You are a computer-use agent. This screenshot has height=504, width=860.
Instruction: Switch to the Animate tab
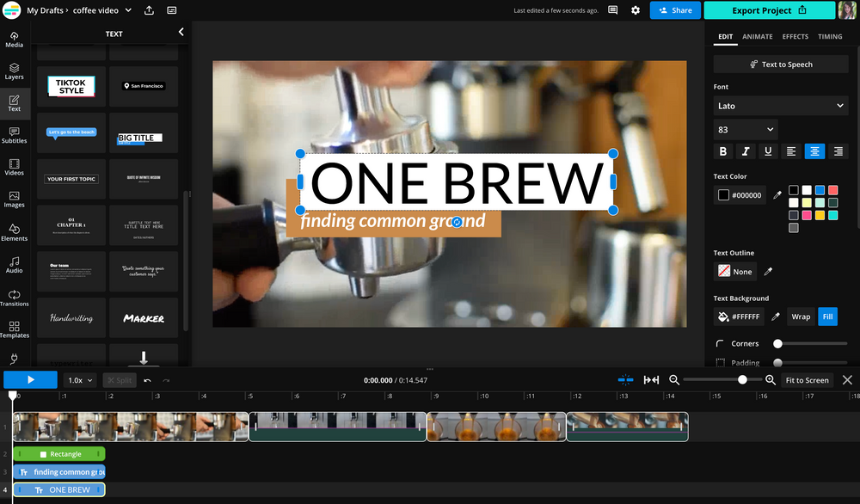point(758,36)
